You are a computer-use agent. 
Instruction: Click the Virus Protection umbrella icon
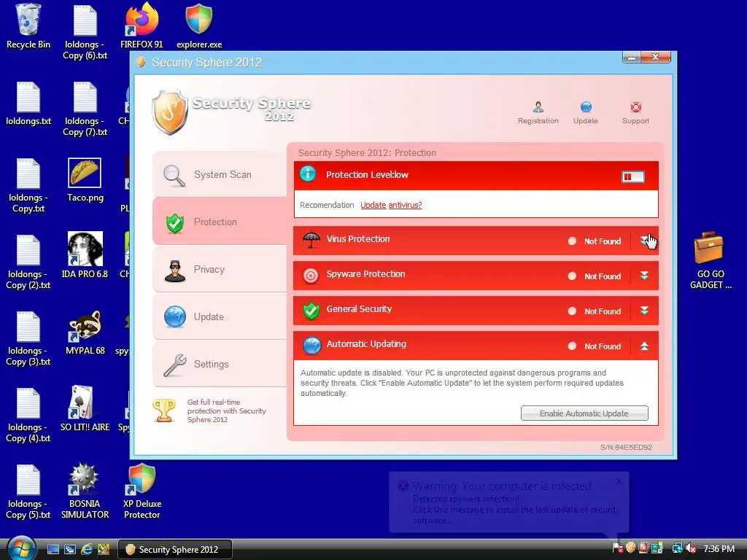tap(311, 240)
